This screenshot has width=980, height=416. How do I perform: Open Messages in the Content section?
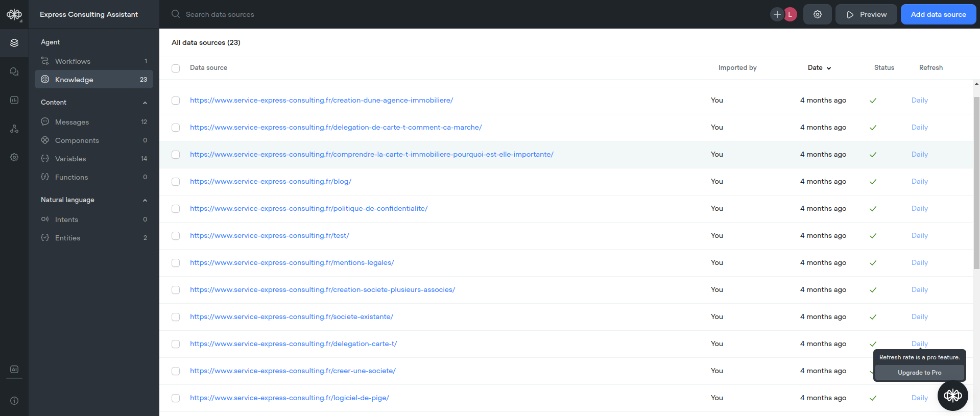pyautogui.click(x=94, y=121)
